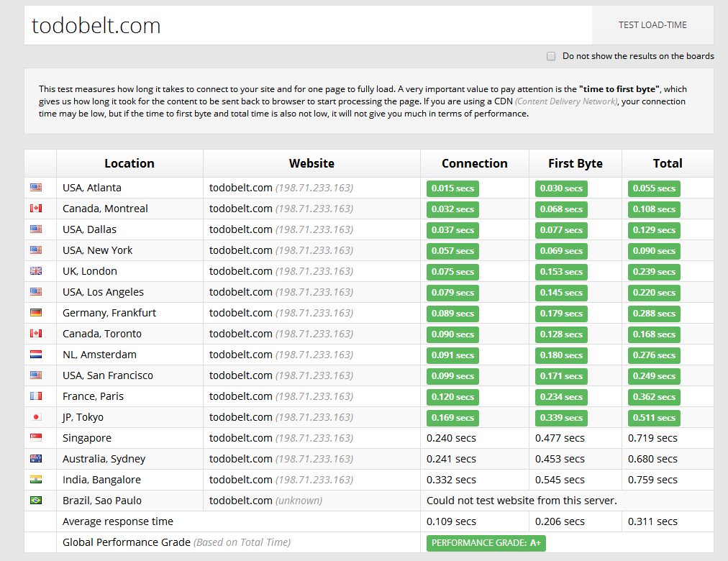The image size is (728, 561).
Task: Click the UK flag icon for London
Action: point(36,271)
